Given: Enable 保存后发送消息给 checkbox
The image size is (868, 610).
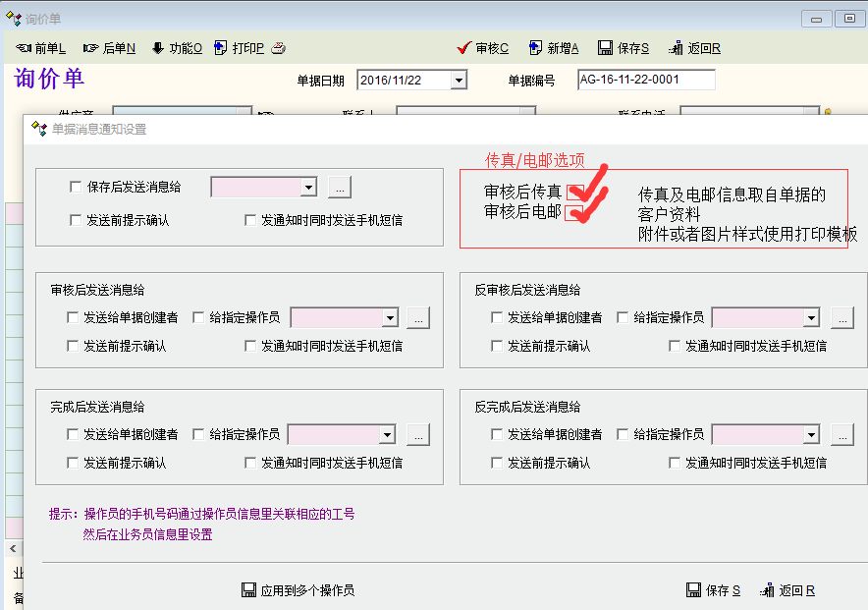Looking at the screenshot, I should (x=76, y=187).
